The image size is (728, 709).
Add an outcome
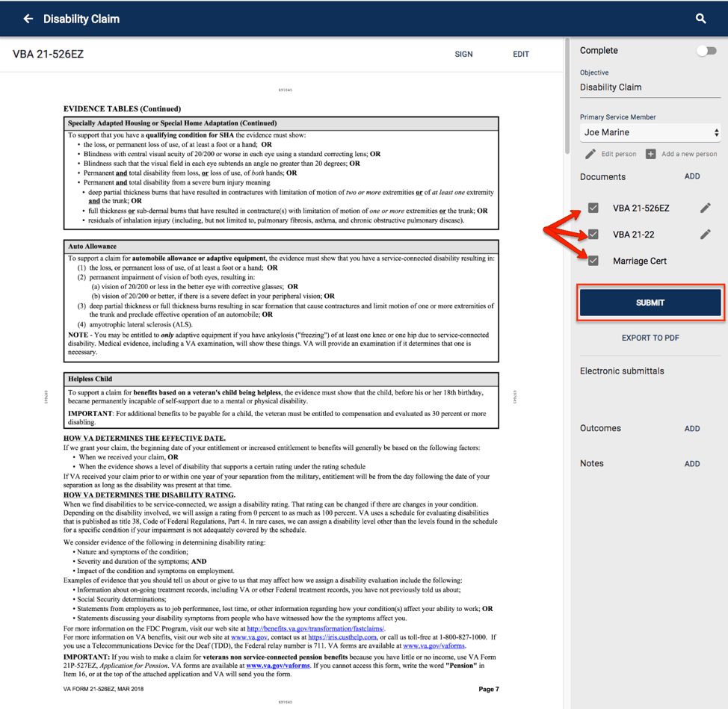pyautogui.click(x=692, y=429)
